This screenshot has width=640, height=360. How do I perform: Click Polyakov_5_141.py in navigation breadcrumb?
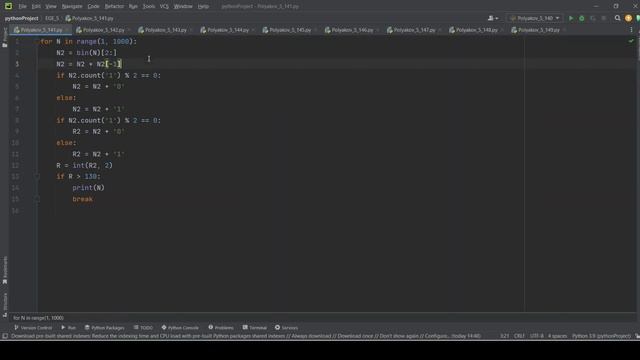click(89, 18)
